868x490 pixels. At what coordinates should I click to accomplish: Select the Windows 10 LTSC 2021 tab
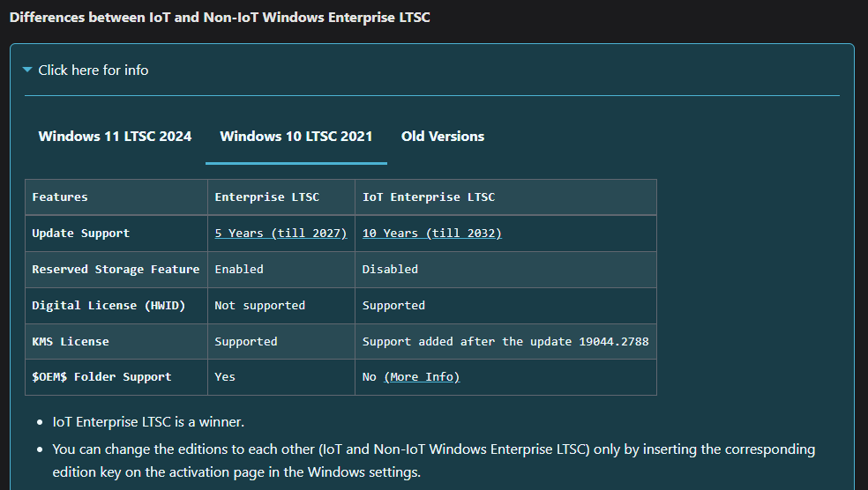296,137
